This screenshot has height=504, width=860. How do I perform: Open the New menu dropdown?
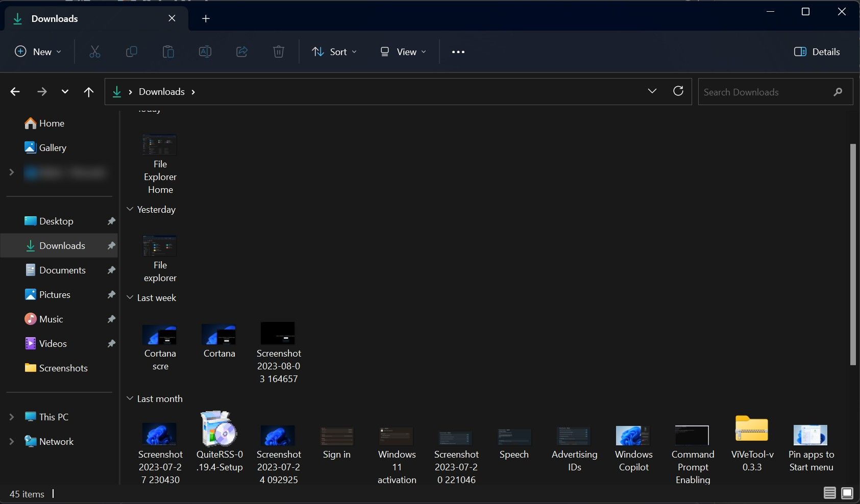coord(37,52)
